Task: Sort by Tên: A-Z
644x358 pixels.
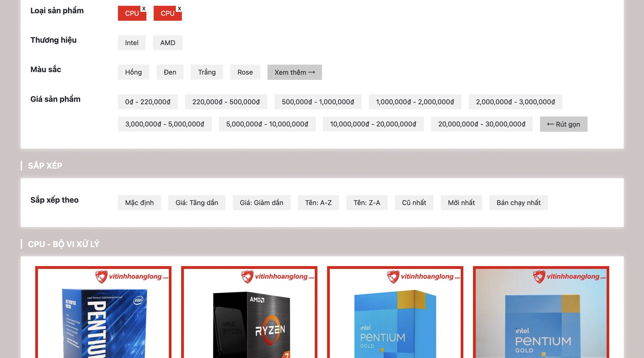Action: (318, 203)
